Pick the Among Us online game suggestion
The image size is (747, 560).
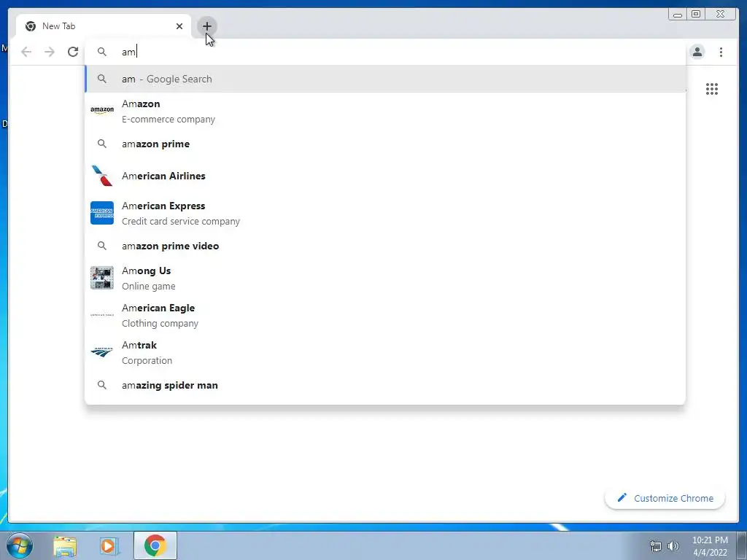pyautogui.click(x=385, y=278)
